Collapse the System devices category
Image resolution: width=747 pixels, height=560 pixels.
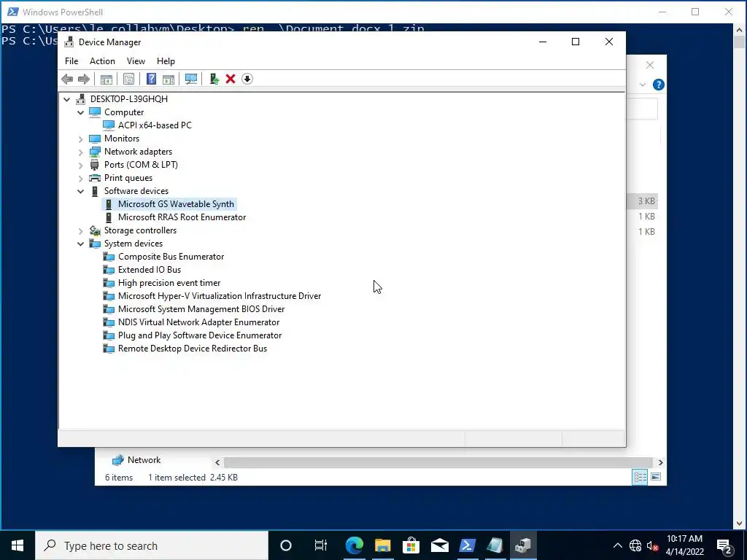point(80,244)
